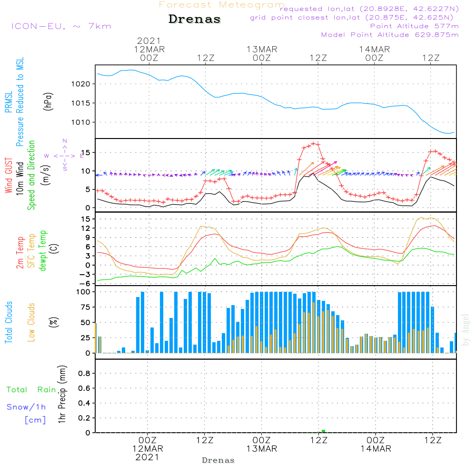Image resolution: width=476 pixels, height=476 pixels.
Task: Click the "(m/s)" unit label
Action: coord(46,175)
